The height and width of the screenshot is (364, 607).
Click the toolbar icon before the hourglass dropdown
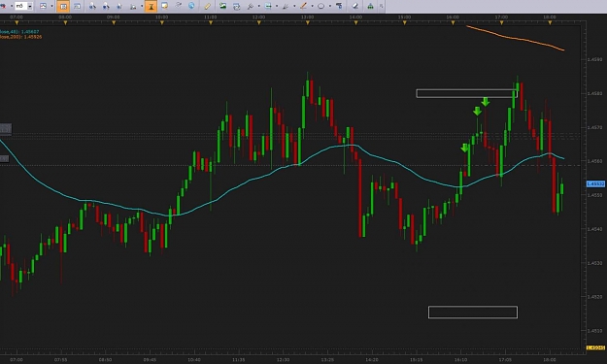coord(133,6)
